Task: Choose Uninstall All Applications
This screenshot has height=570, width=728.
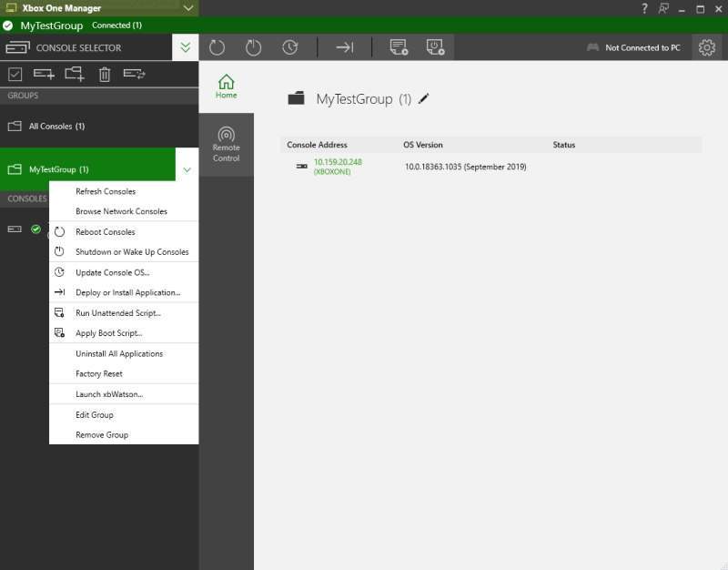Action: (x=124, y=354)
